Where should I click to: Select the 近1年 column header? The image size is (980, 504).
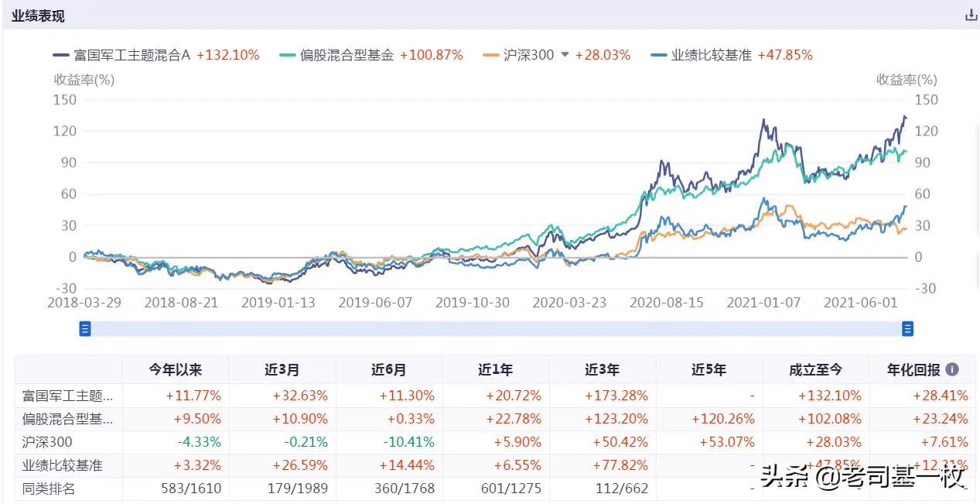pos(495,370)
